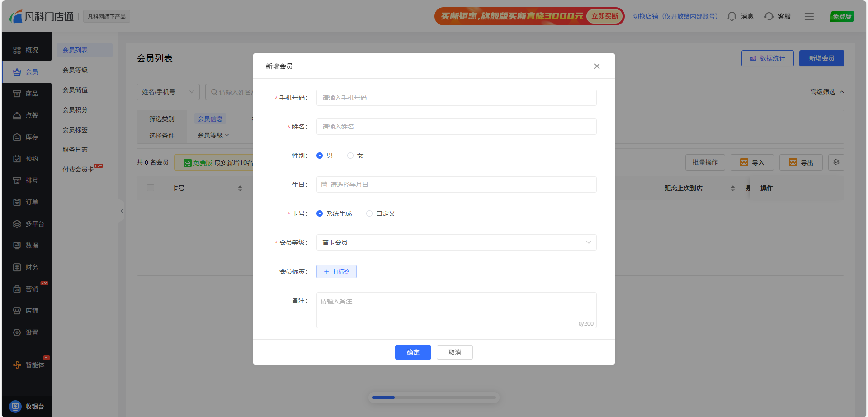This screenshot has width=868, height=417.
Task: Open the 姓名/手机号 search type dropdown
Action: click(x=168, y=92)
